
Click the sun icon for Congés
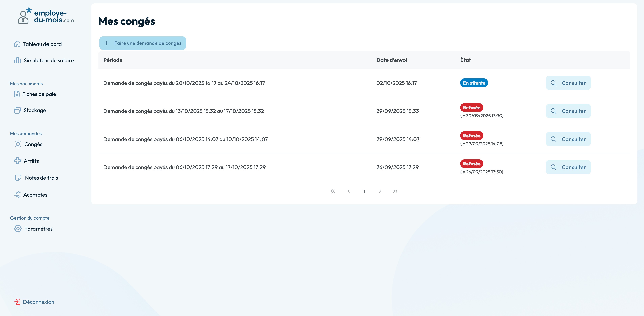pyautogui.click(x=18, y=144)
